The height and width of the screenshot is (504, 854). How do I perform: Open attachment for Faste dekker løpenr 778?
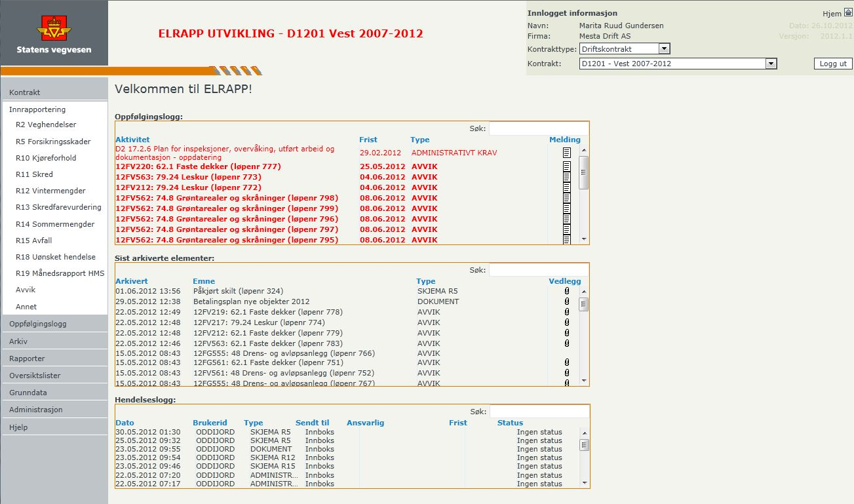pyautogui.click(x=567, y=312)
